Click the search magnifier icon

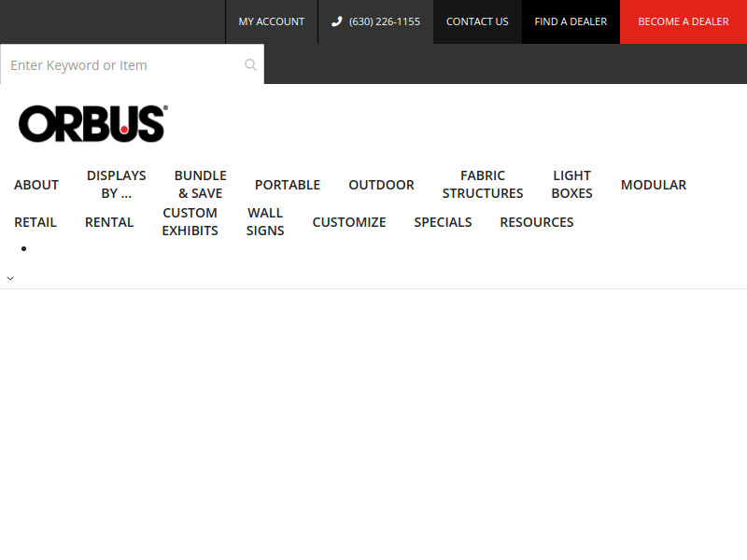coord(250,64)
